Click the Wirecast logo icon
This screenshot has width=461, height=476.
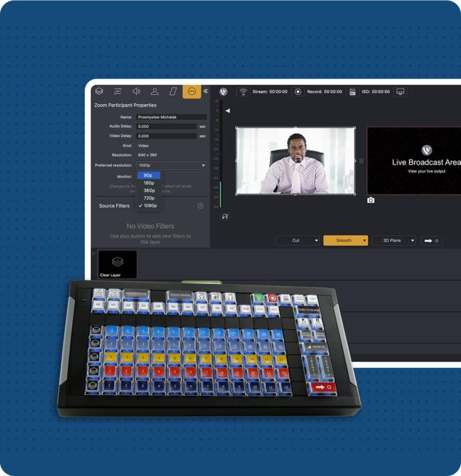(x=223, y=92)
